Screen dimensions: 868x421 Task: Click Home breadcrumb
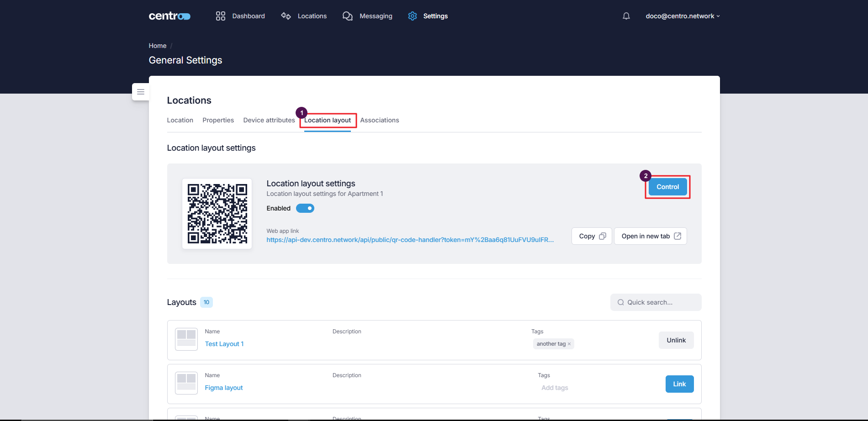tap(158, 46)
